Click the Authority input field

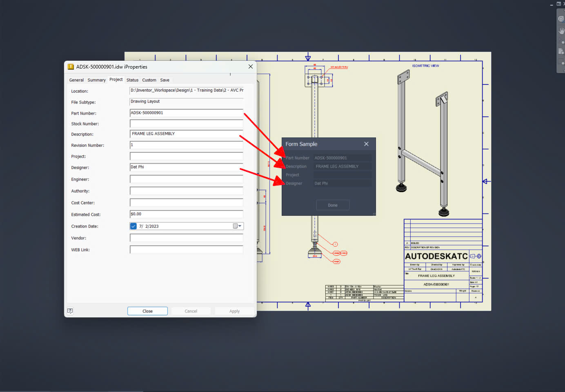pyautogui.click(x=187, y=191)
